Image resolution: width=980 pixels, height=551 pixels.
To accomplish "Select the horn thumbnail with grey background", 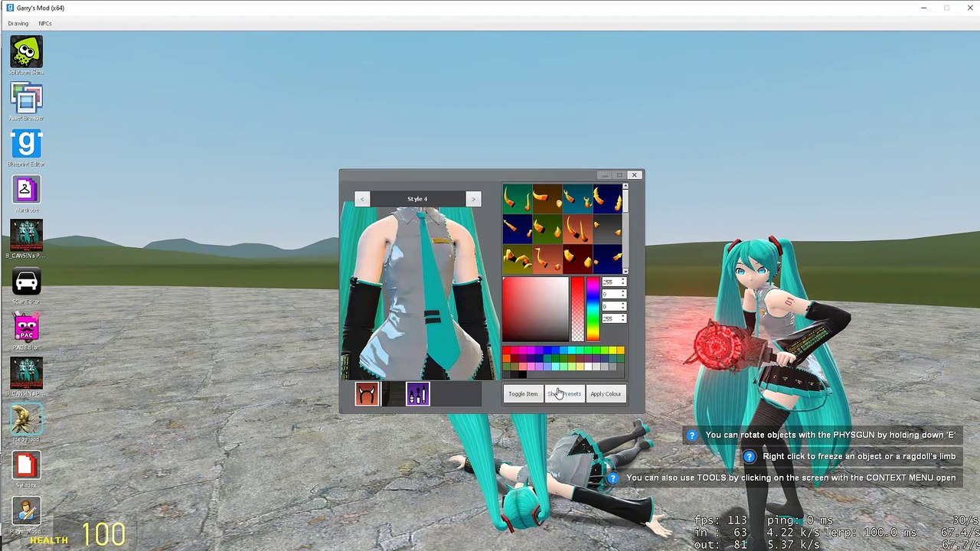I will click(606, 229).
